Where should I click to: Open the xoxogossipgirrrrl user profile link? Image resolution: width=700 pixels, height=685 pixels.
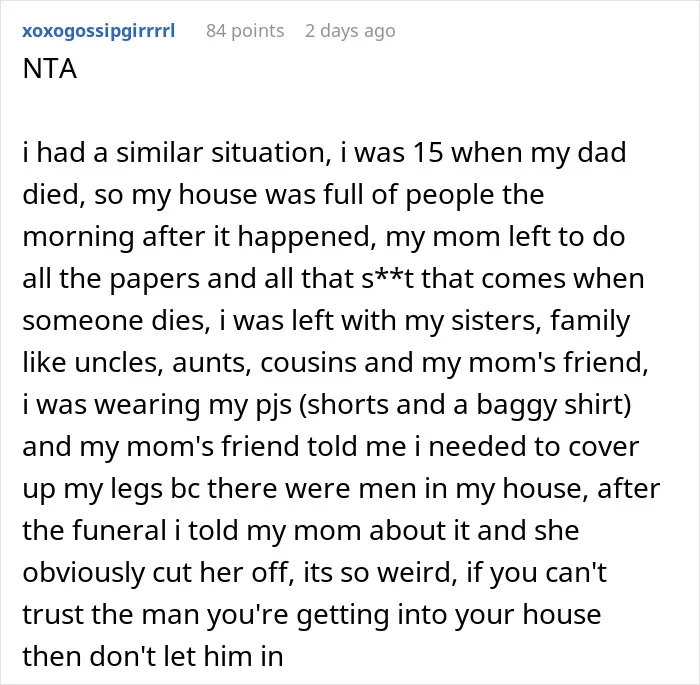[99, 31]
